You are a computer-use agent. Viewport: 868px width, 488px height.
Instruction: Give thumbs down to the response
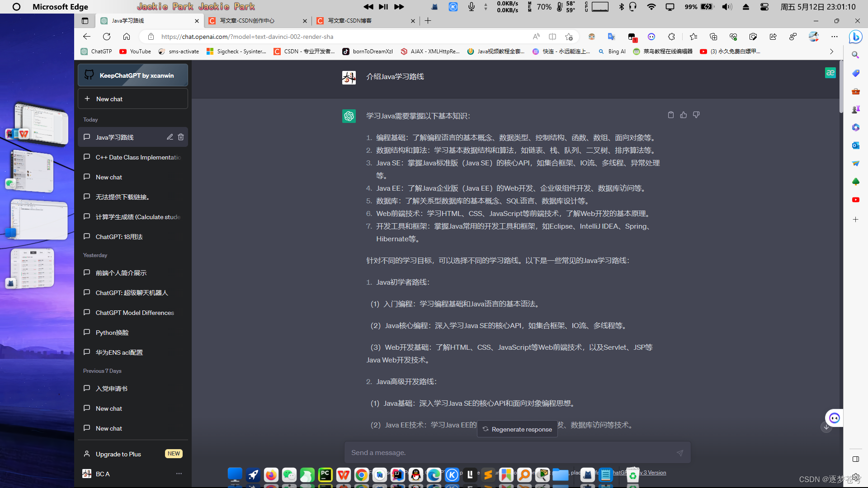coord(696,115)
